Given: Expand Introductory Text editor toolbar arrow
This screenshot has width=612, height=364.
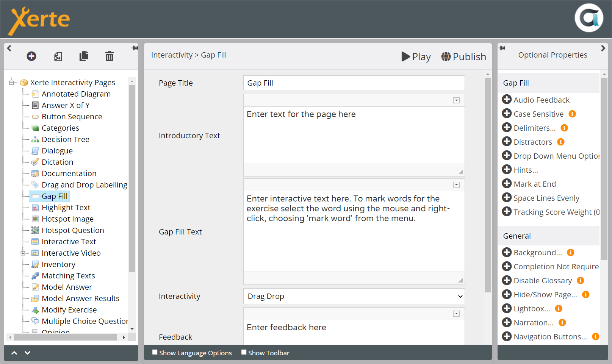Looking at the screenshot, I should tap(456, 100).
